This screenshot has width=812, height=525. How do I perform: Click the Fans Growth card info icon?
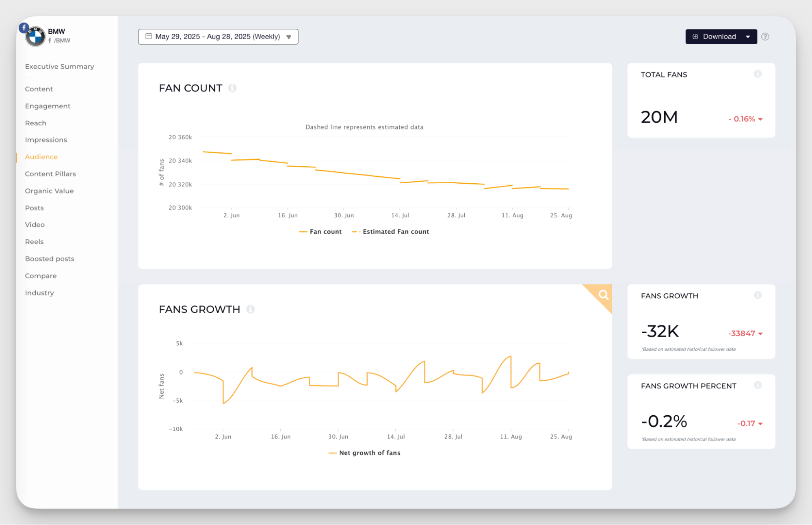(758, 295)
